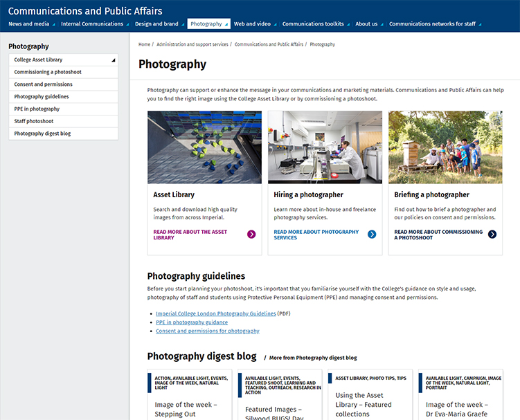Open Imperial College London Photography Guidelines link

pos(215,313)
